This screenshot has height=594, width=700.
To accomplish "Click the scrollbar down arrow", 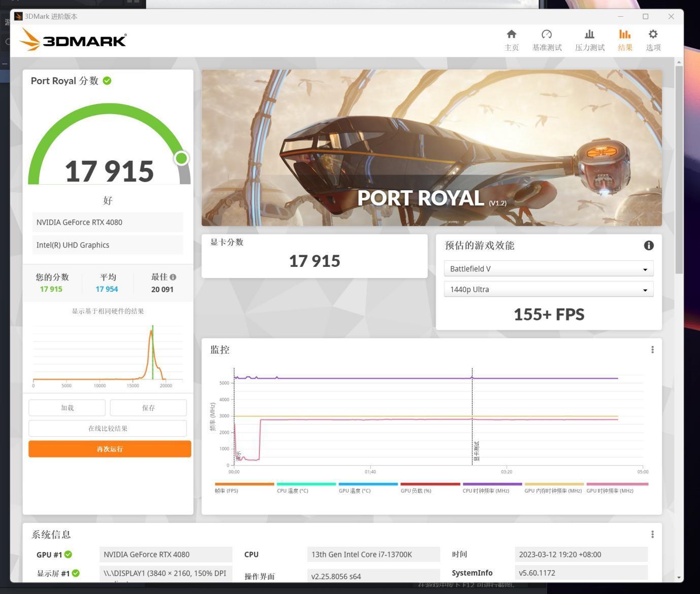I will (x=679, y=577).
